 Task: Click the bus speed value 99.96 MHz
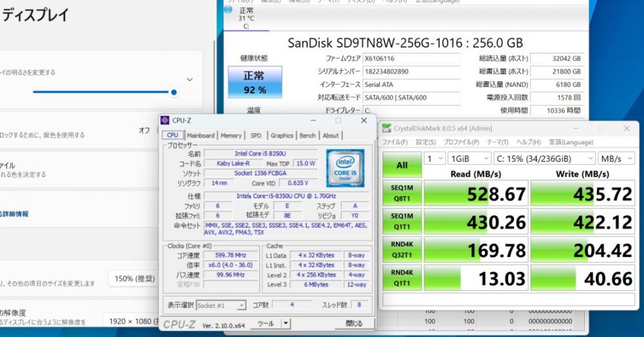click(x=231, y=275)
